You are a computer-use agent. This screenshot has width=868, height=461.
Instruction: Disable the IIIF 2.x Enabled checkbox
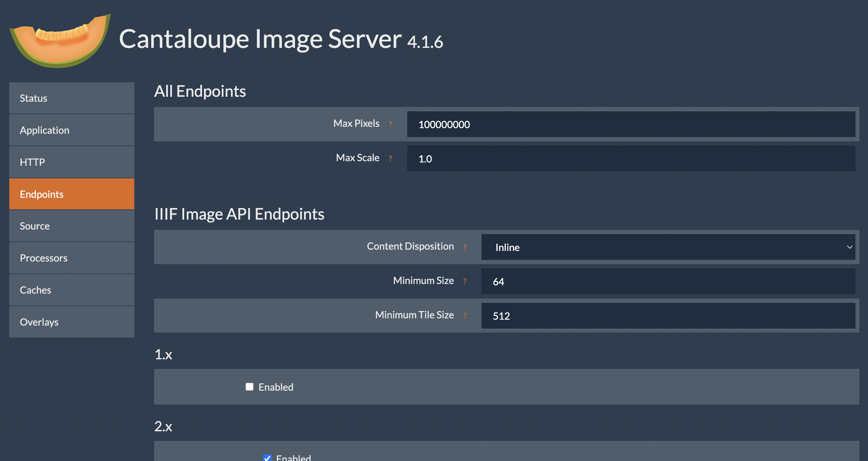[x=267, y=458]
